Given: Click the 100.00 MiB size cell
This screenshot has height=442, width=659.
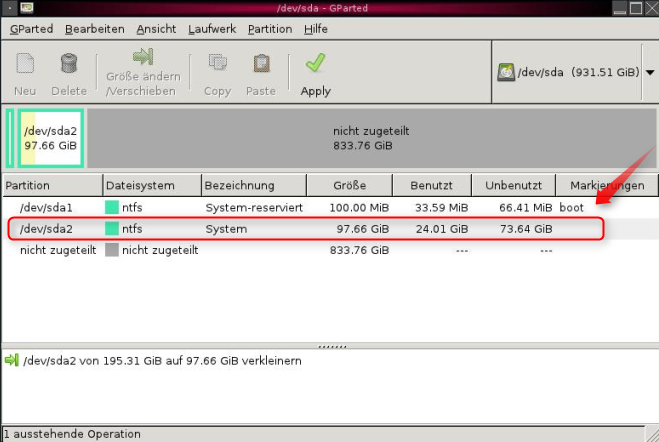Looking at the screenshot, I should [x=359, y=208].
